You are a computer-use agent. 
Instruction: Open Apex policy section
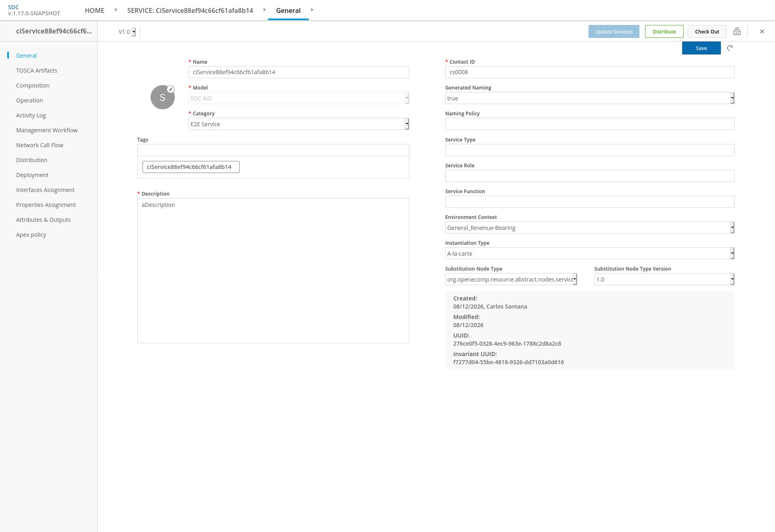tap(31, 235)
